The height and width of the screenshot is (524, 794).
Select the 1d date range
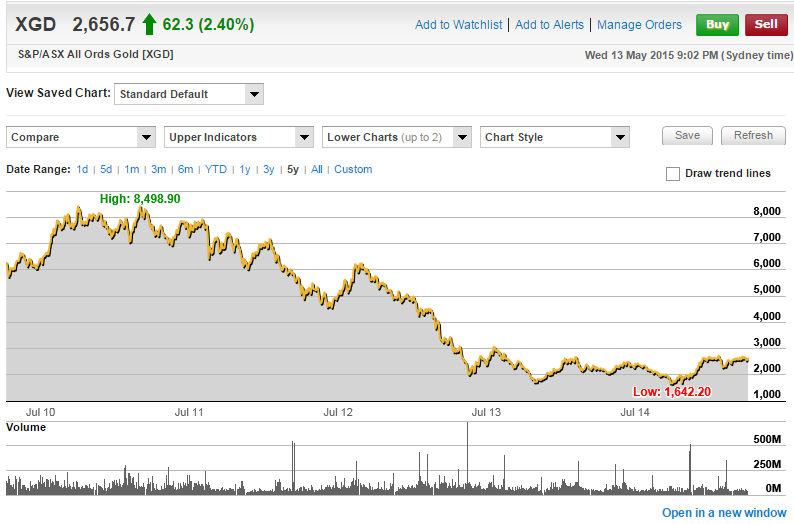(x=82, y=170)
